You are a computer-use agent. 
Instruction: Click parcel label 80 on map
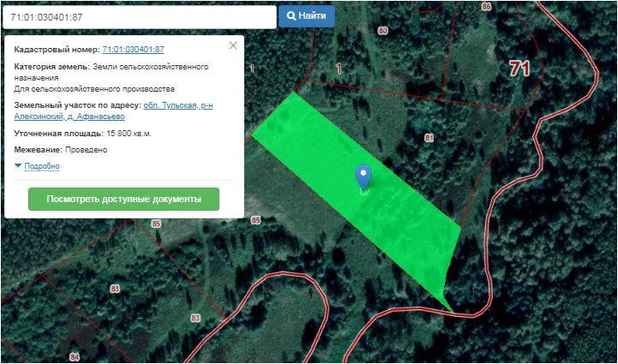[382, 31]
